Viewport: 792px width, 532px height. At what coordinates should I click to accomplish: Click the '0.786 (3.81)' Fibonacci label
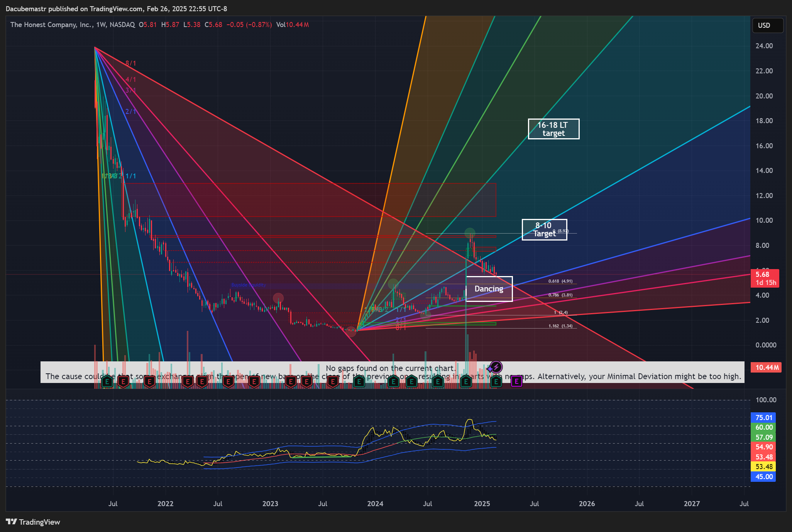pyautogui.click(x=560, y=295)
